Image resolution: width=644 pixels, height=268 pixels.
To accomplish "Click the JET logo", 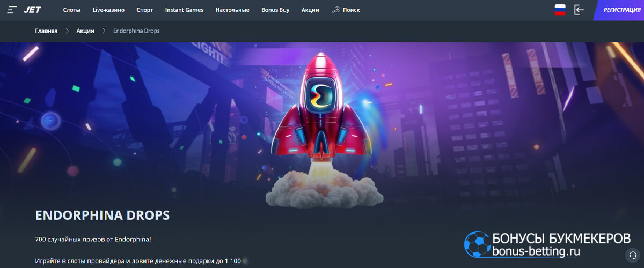I will [32, 10].
